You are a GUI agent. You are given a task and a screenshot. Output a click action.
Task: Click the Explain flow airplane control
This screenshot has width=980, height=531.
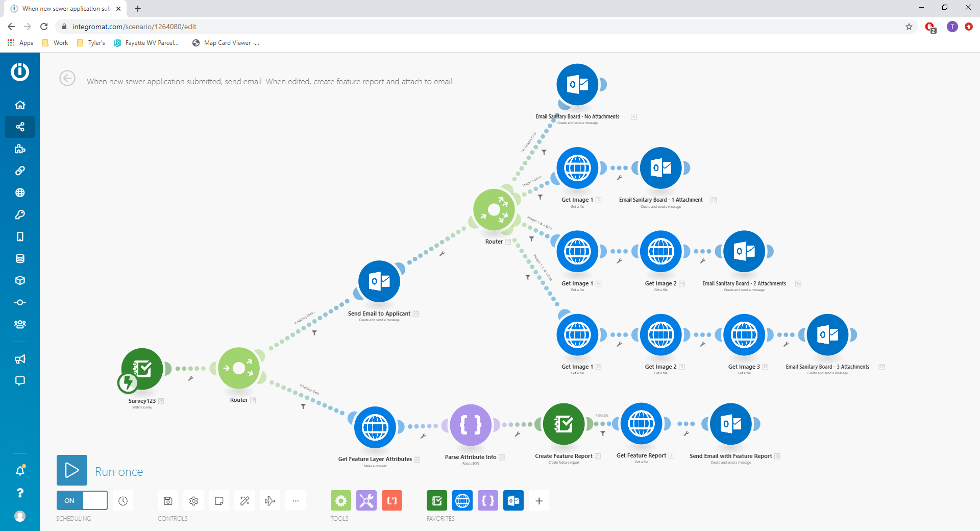pyautogui.click(x=270, y=501)
